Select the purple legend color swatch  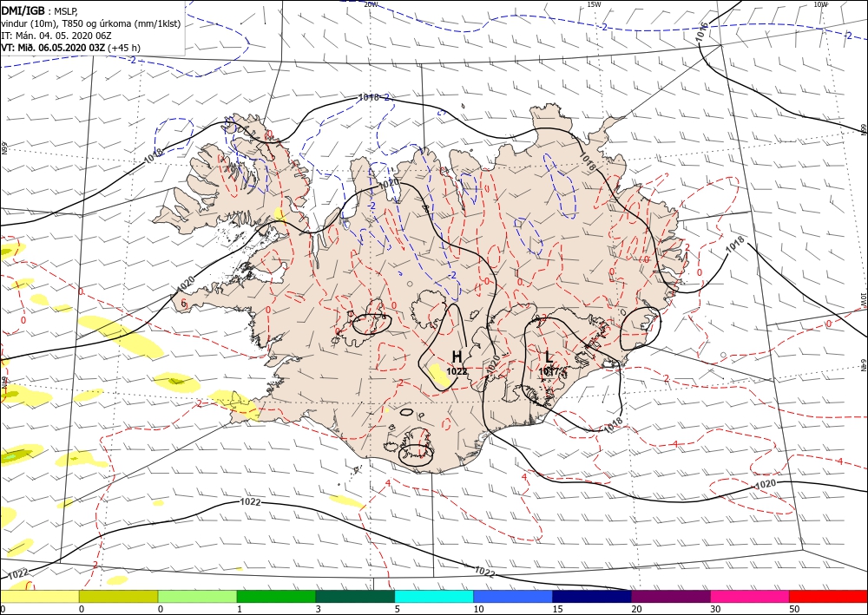coord(670,596)
